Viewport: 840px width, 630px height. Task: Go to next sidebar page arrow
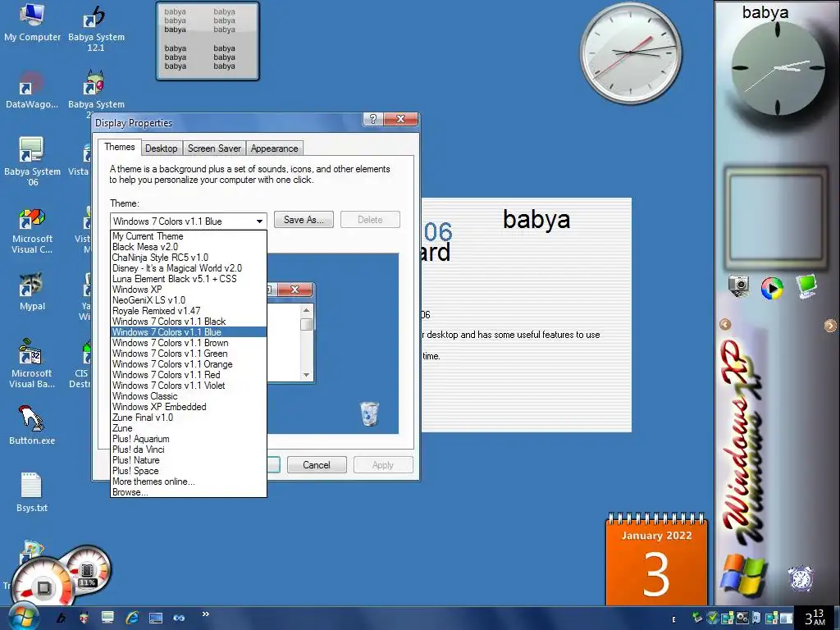pos(830,325)
